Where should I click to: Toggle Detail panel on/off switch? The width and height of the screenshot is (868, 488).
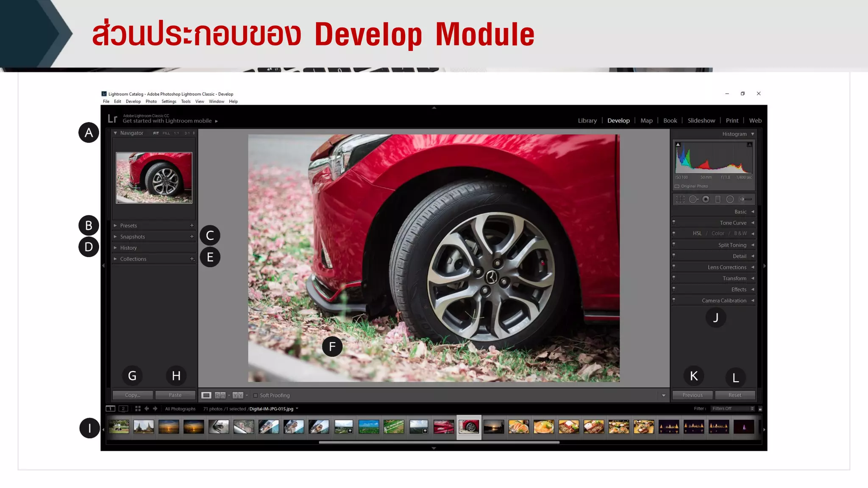tap(674, 255)
